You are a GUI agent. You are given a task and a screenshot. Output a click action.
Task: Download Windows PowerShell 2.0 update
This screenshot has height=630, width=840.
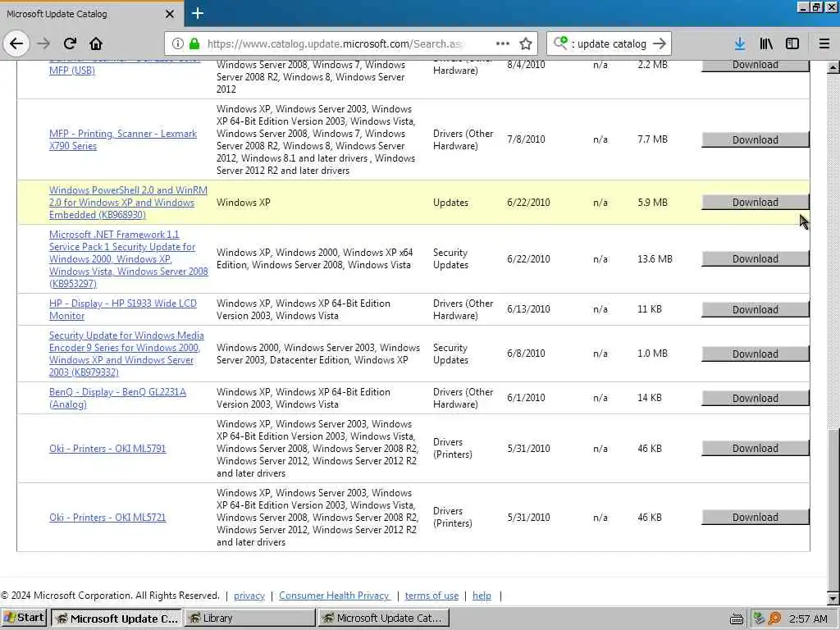coord(756,203)
